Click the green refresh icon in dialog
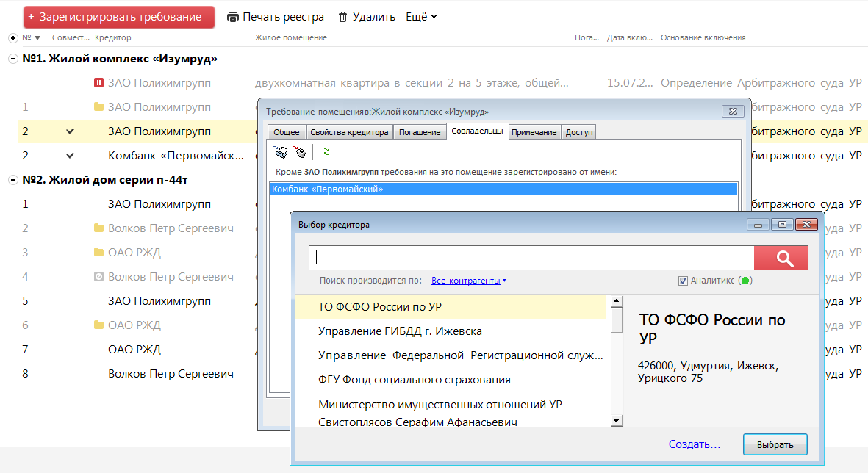This screenshot has width=868, height=473. [x=326, y=153]
